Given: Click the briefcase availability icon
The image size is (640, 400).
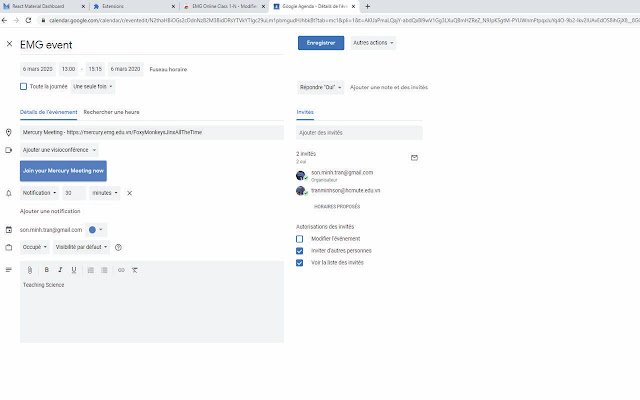Looking at the screenshot, I should pyautogui.click(x=9, y=247).
